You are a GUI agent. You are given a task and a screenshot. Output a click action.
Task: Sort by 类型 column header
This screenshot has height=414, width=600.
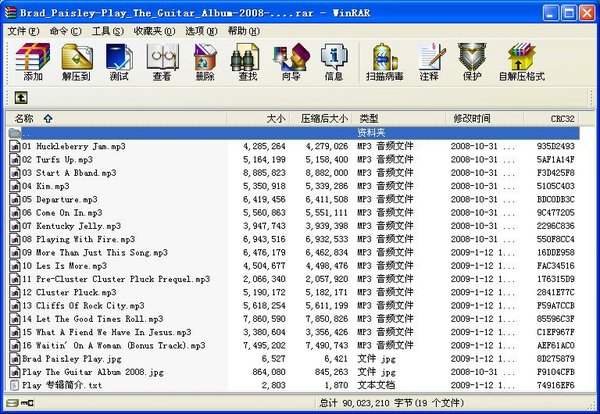399,119
